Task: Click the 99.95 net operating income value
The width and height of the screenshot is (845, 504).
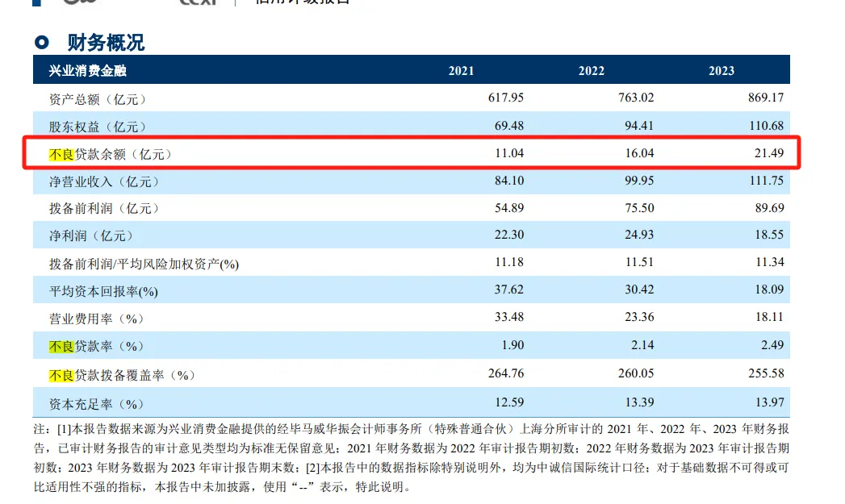Action: [639, 181]
